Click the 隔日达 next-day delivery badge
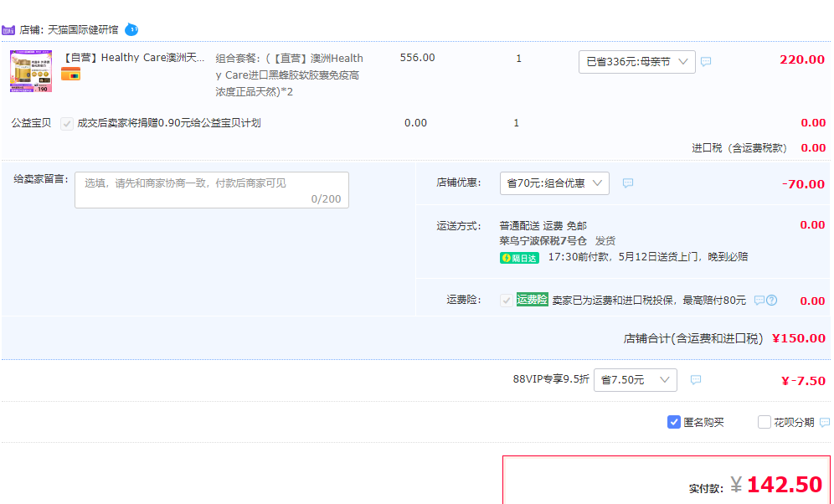 tap(519, 258)
